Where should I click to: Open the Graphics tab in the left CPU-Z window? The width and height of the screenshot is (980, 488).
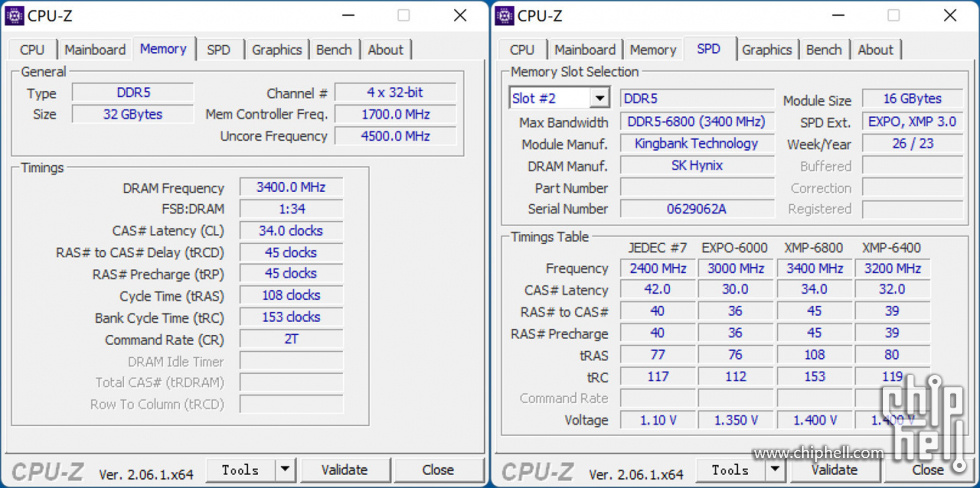[x=277, y=50]
